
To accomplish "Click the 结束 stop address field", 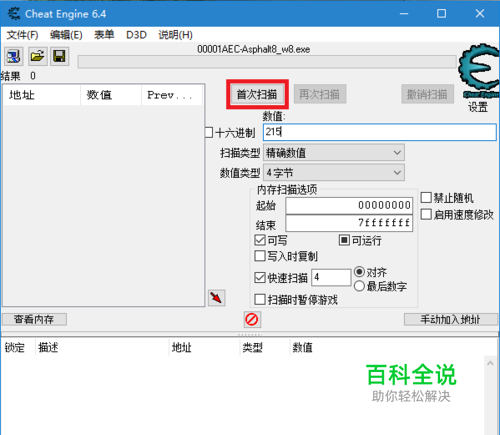I will coord(349,223).
